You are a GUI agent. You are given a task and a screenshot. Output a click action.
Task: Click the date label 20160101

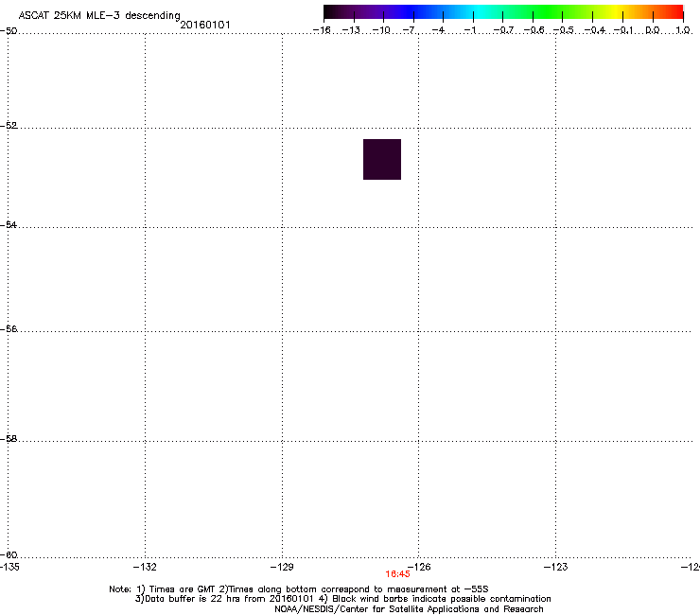pos(205,25)
